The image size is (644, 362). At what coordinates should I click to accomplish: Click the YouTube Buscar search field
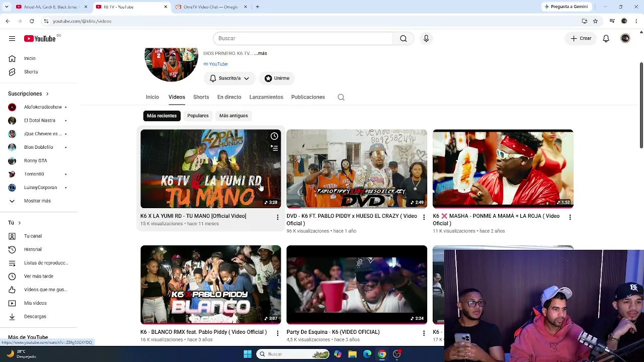[x=303, y=39]
